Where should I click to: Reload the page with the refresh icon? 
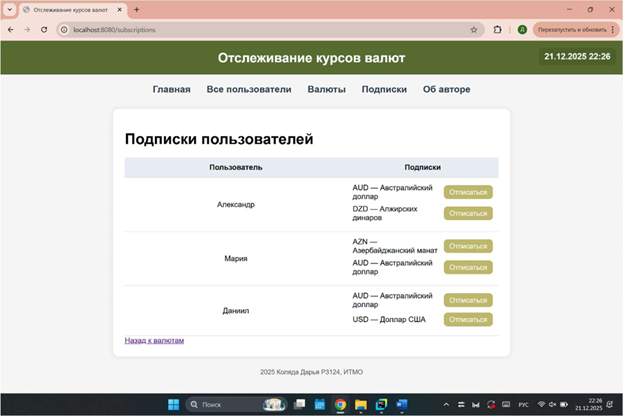(44, 29)
